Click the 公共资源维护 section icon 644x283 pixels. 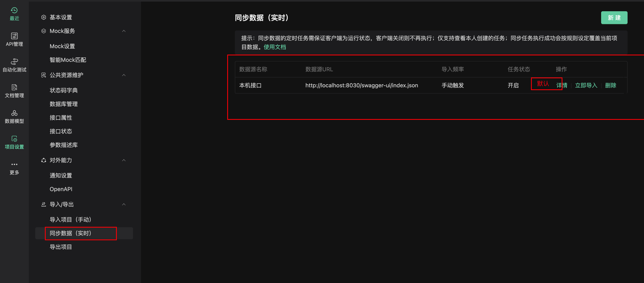coord(43,75)
